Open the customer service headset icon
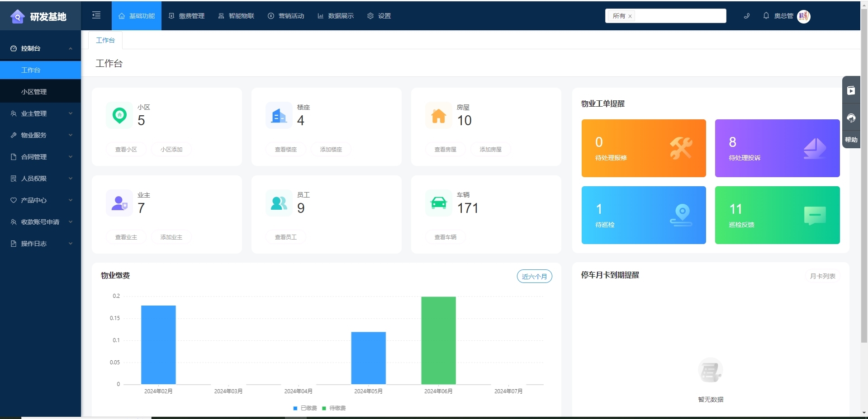 tap(851, 118)
